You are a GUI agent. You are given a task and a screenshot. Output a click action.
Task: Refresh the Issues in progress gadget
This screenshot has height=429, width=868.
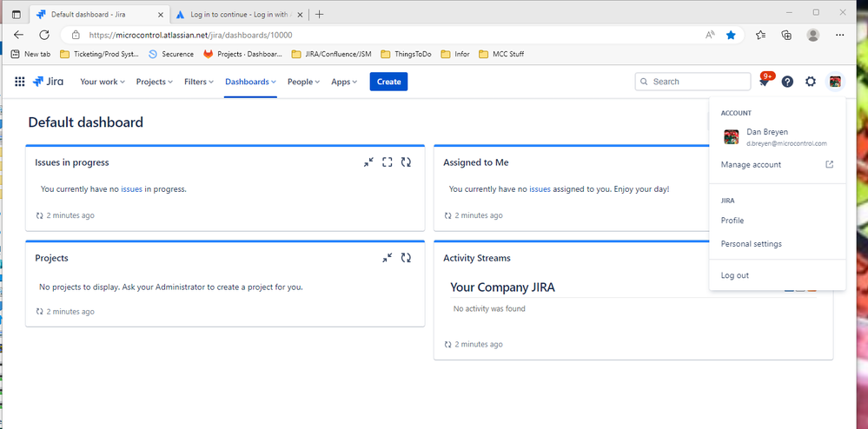pos(407,162)
